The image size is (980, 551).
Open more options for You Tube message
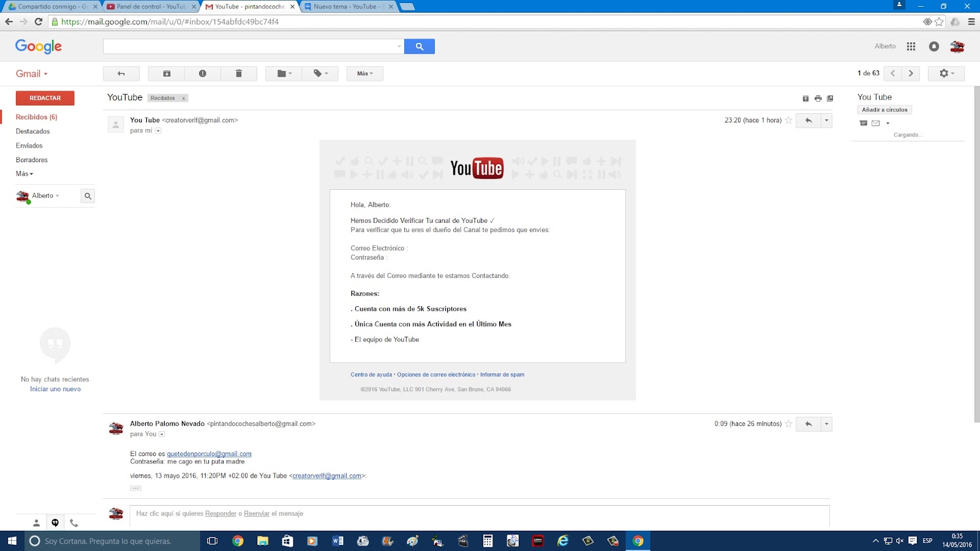click(x=826, y=121)
